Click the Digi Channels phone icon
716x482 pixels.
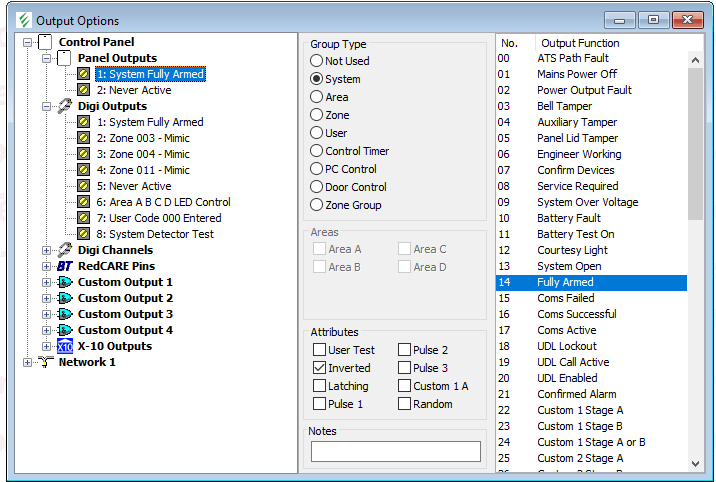[x=65, y=250]
